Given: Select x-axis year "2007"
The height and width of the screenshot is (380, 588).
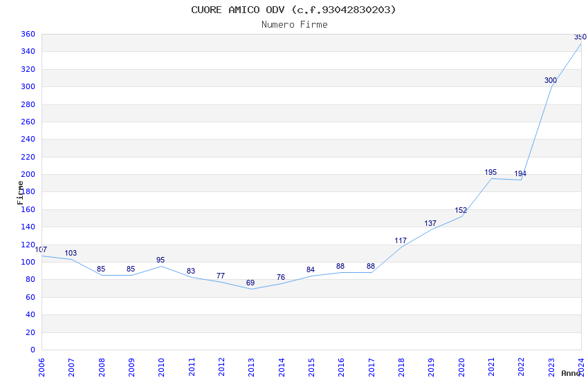Looking at the screenshot, I should (72, 368).
